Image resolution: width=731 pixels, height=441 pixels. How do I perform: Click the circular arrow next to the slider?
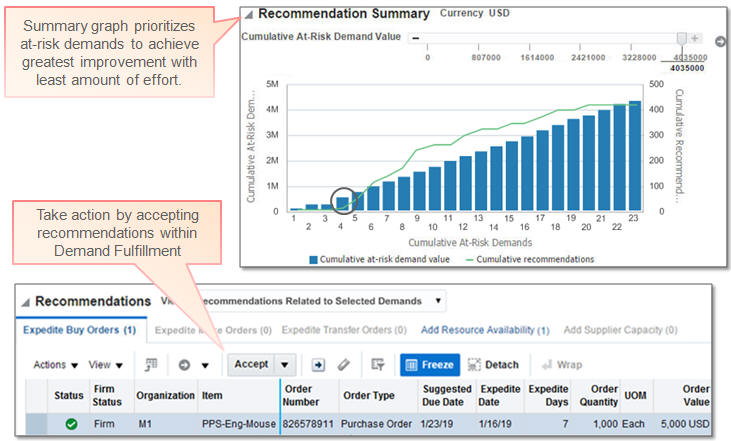coord(719,40)
